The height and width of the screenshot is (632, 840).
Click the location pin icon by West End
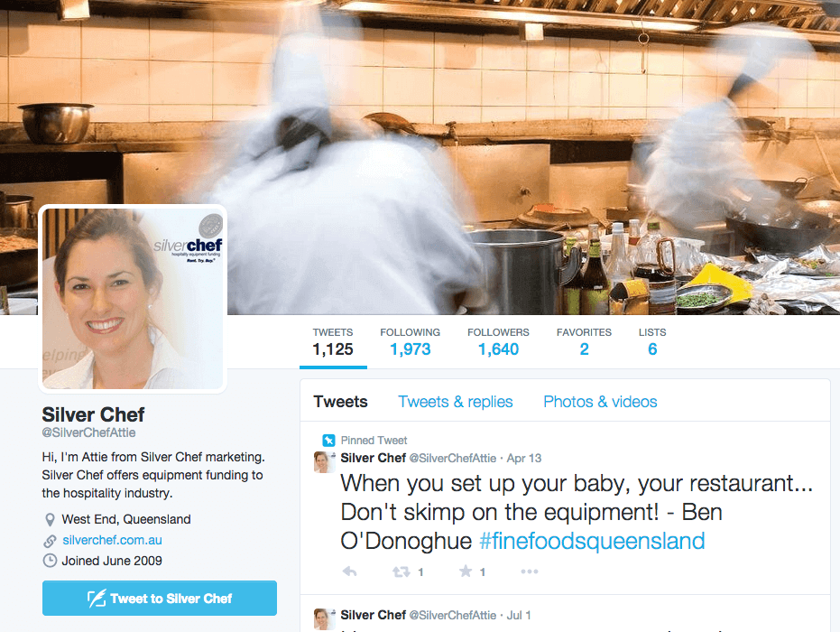point(50,519)
